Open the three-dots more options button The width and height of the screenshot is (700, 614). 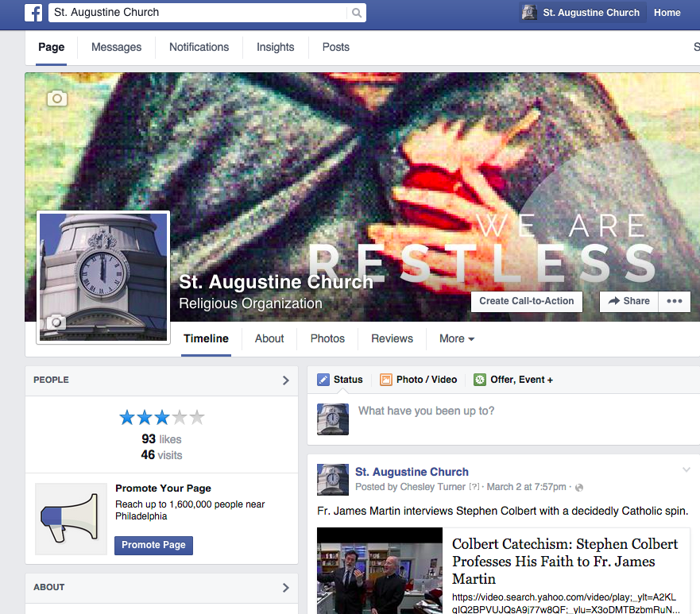click(x=674, y=301)
